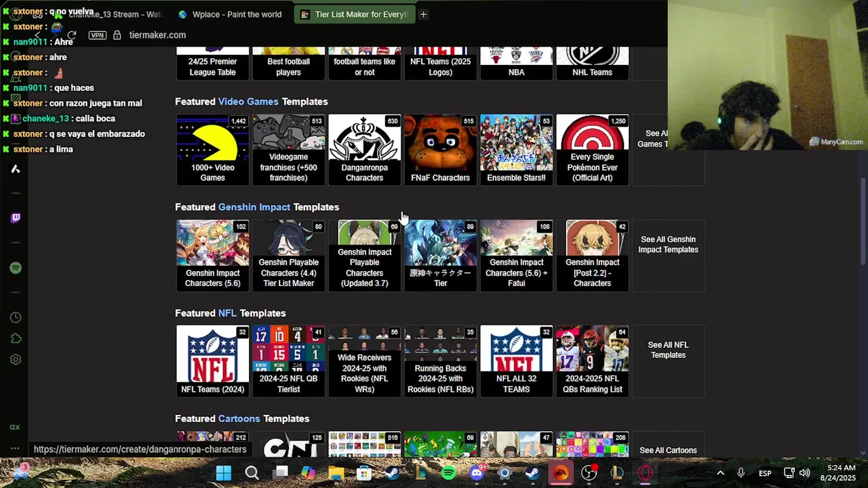Open the NFL ALL 32 TEAMS template
The image size is (868, 488).
click(516, 361)
